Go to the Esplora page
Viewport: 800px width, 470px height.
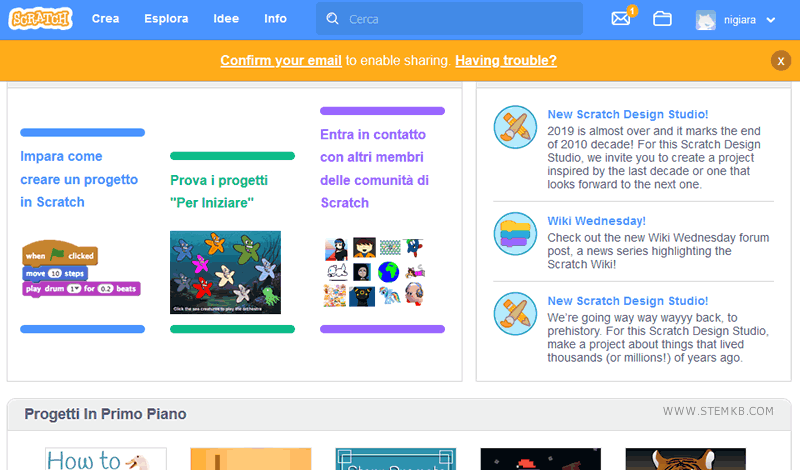click(166, 19)
